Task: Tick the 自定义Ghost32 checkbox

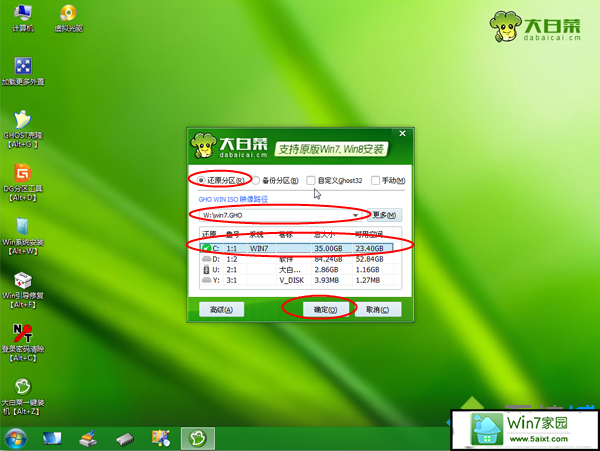Action: (311, 180)
